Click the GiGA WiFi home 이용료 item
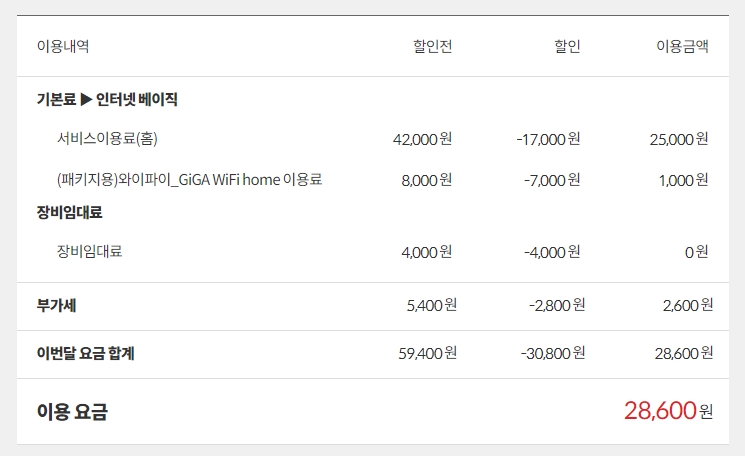This screenshot has width=745, height=456. [x=189, y=180]
